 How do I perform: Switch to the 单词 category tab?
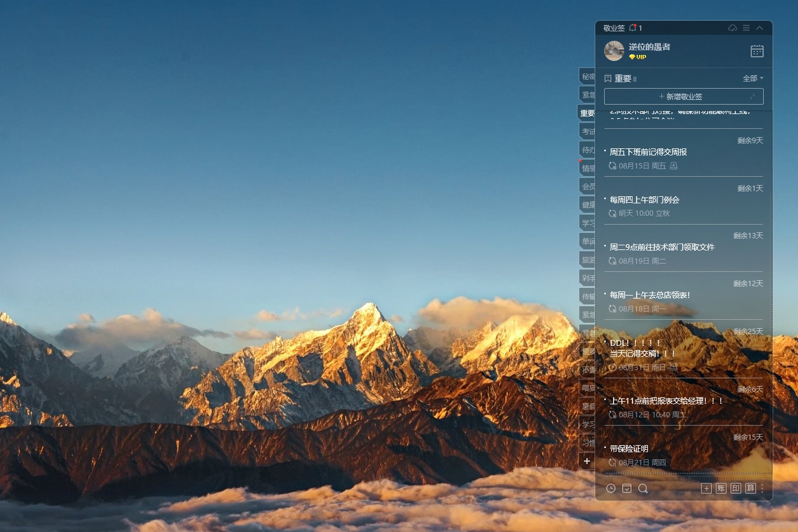pos(587,241)
